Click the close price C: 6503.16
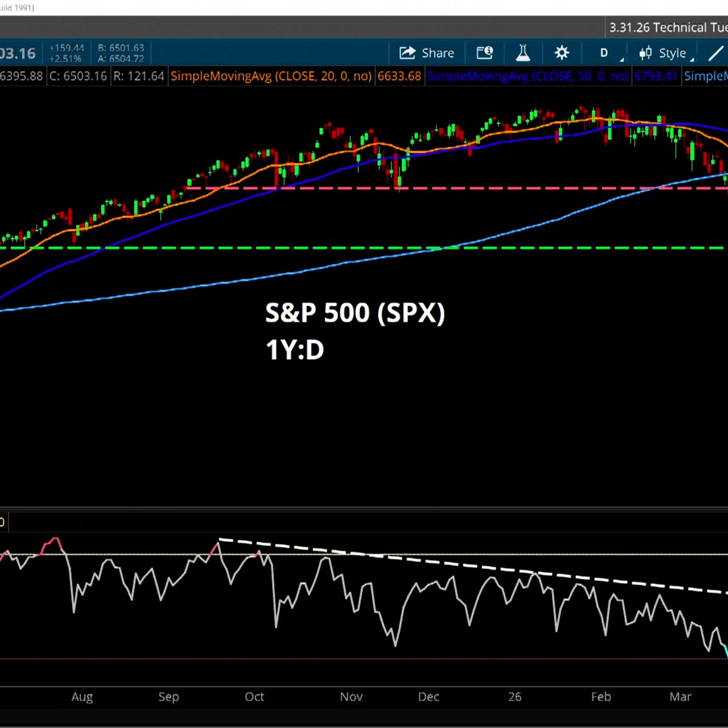Screen dimensions: 728x728 coord(78,76)
